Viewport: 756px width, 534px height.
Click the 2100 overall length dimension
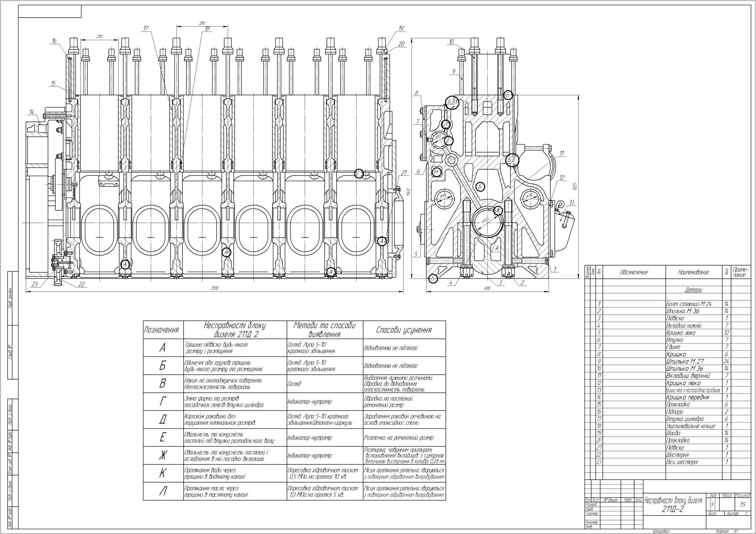[215, 288]
